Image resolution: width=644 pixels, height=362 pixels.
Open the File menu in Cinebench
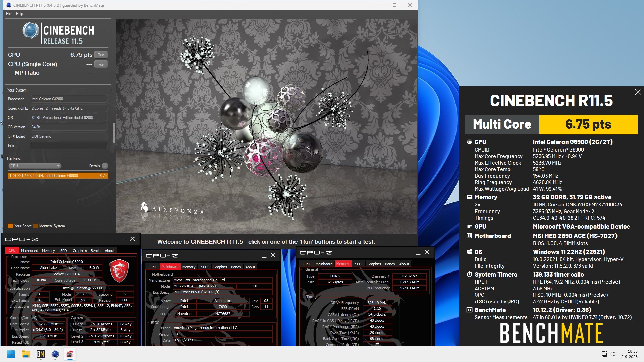click(x=9, y=14)
